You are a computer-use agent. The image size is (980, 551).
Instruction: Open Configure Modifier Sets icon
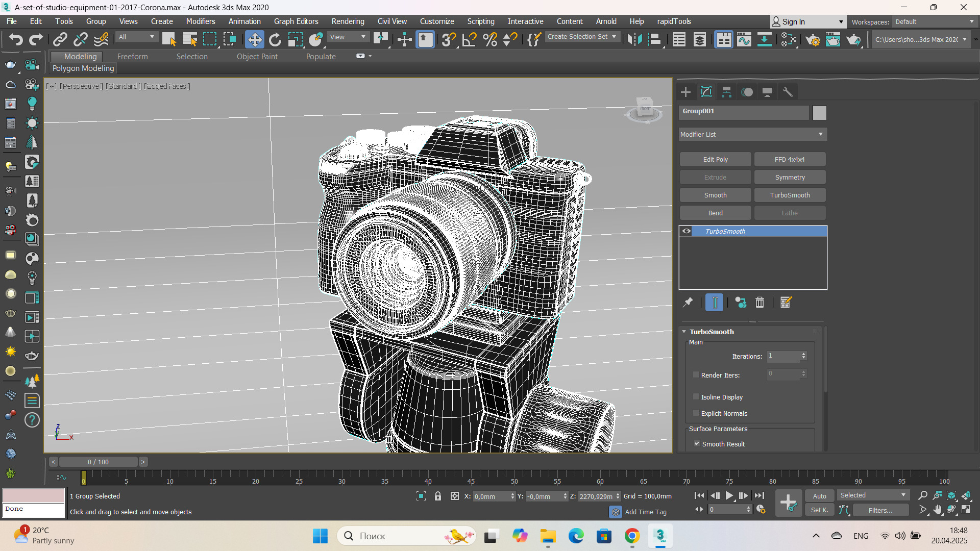786,303
